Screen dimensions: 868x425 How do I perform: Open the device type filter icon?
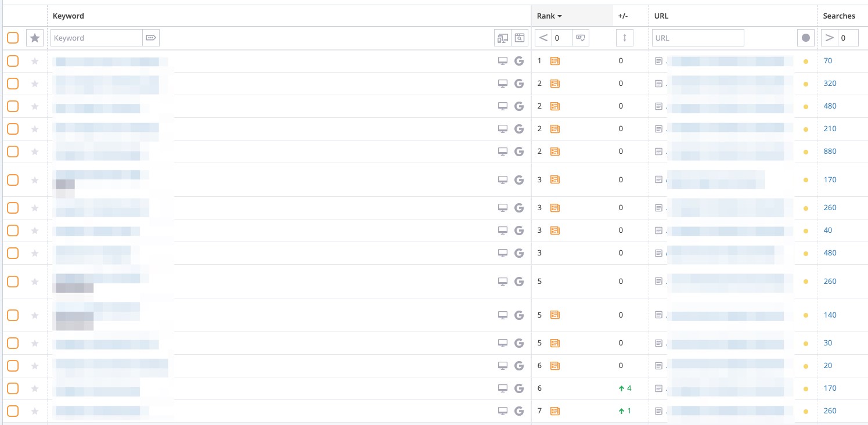(x=503, y=38)
